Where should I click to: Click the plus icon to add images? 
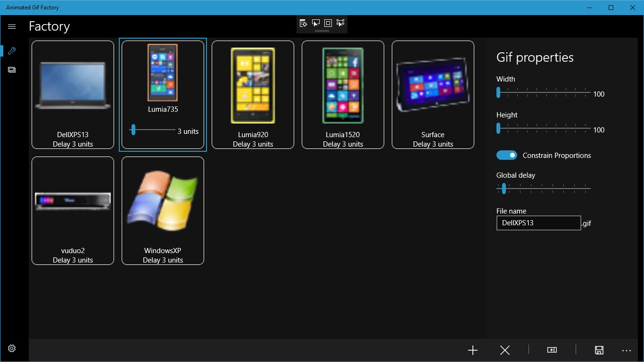[x=473, y=350]
